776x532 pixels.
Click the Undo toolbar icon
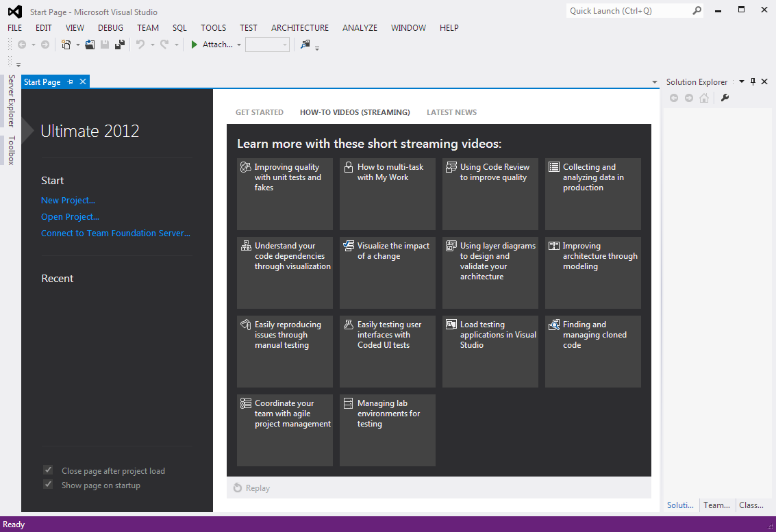140,45
